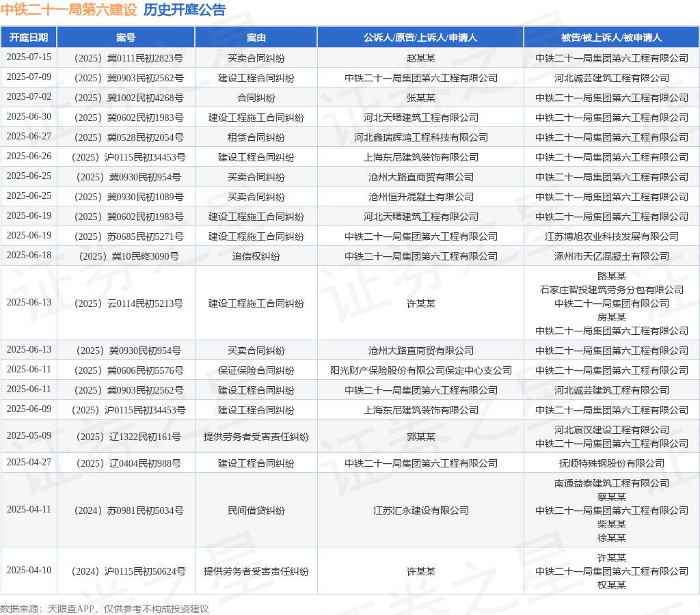Screen dimensions: 700x615
Task: Click the date cell 2025-06-27
Action: click(x=29, y=136)
